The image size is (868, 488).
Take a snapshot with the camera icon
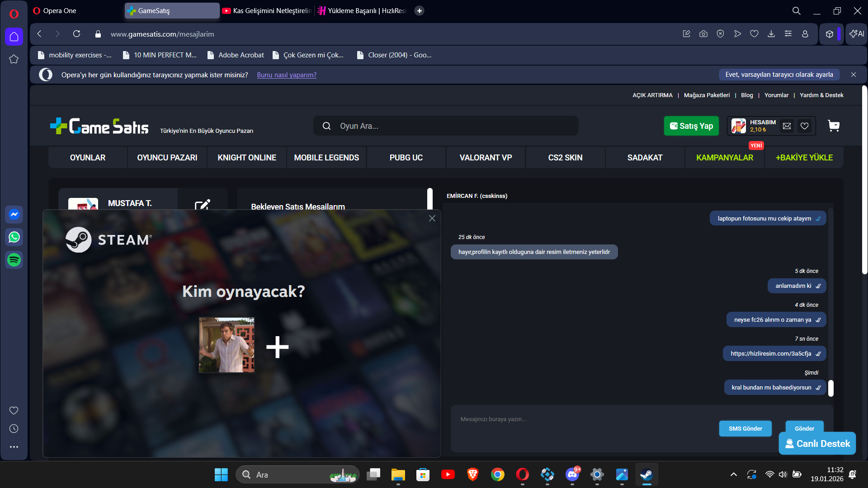point(703,34)
